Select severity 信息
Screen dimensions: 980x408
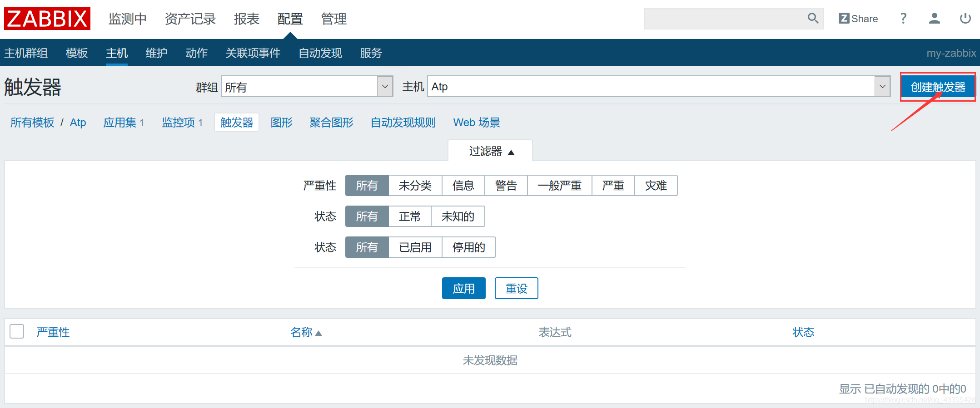point(463,186)
